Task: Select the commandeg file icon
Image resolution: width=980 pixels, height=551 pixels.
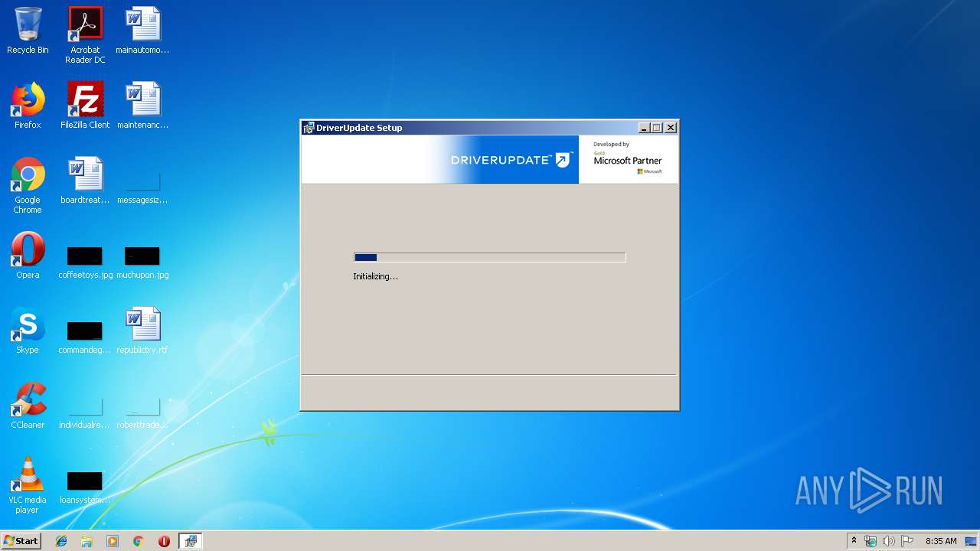Action: point(85,337)
